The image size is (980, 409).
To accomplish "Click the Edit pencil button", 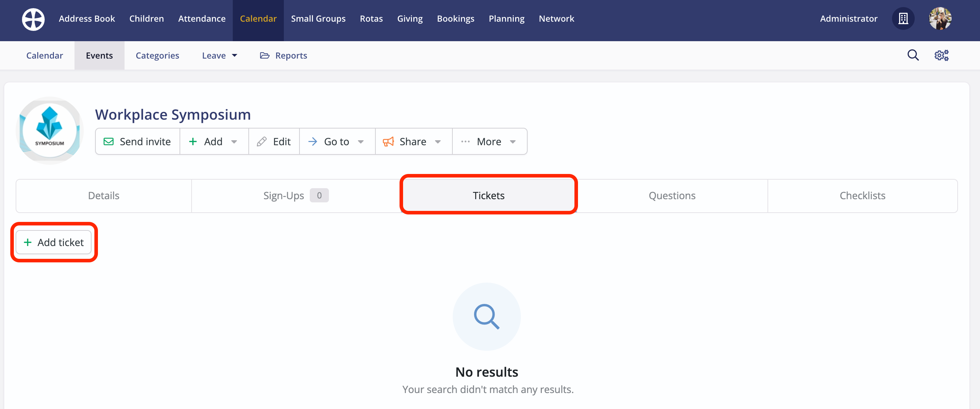I will pos(274,142).
